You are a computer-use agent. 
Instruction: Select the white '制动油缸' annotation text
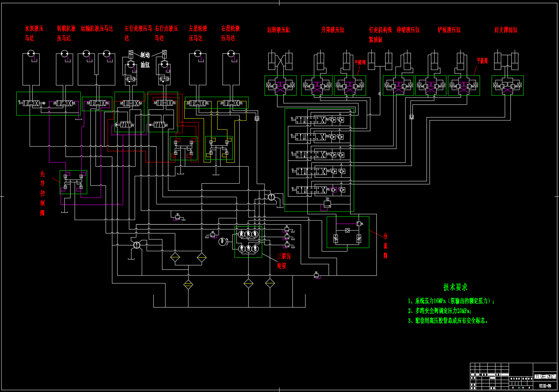tap(145, 60)
